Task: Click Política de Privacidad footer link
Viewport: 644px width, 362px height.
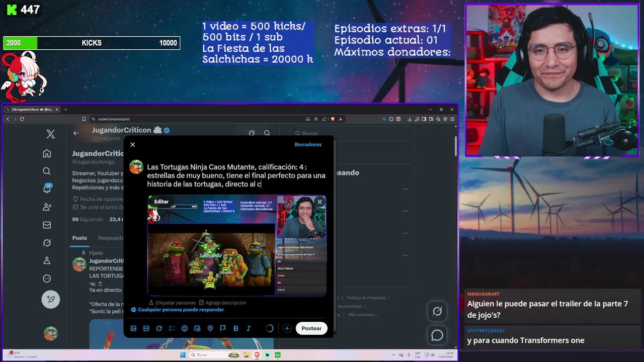Action: pos(366,298)
